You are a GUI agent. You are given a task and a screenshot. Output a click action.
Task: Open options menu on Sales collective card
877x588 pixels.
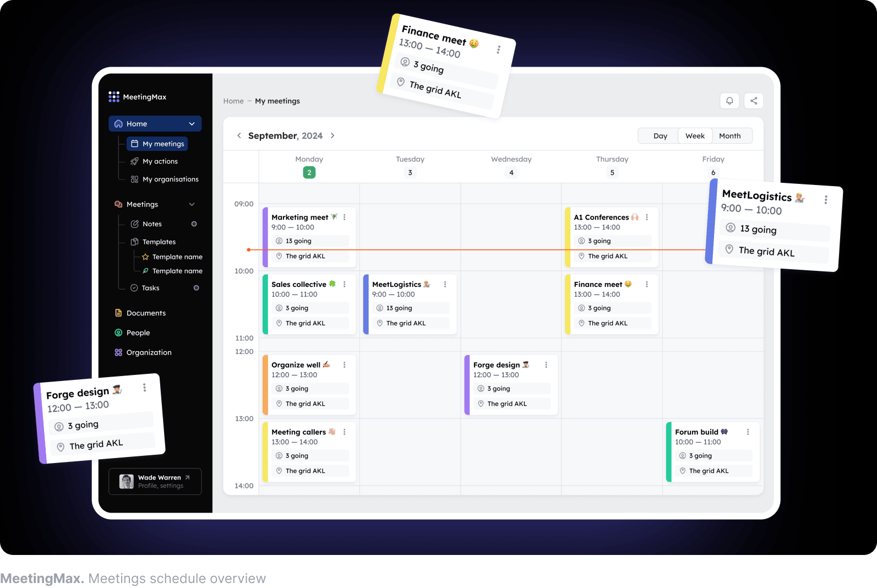point(345,285)
